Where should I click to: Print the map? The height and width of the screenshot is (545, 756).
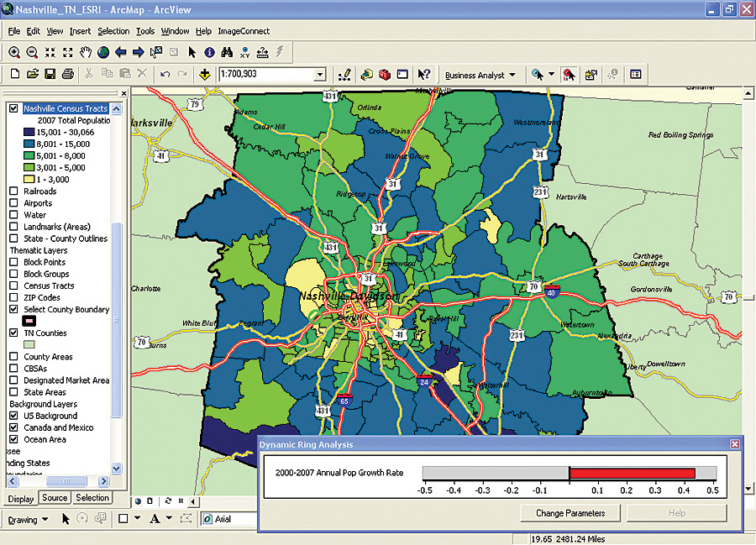point(68,74)
